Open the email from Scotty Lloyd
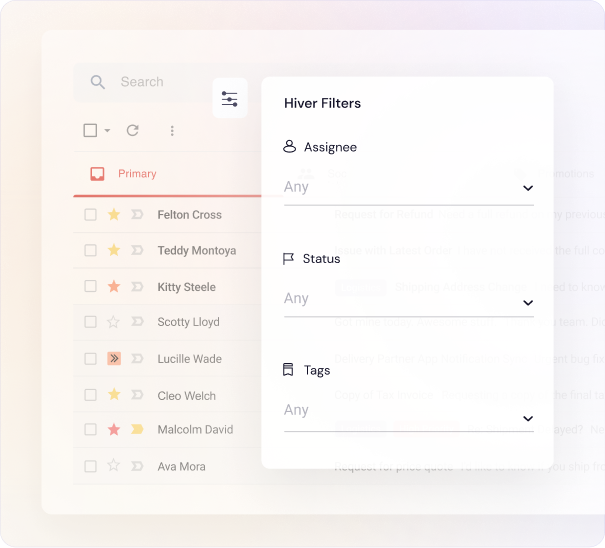Viewport: 605px width, 548px height. 188,322
